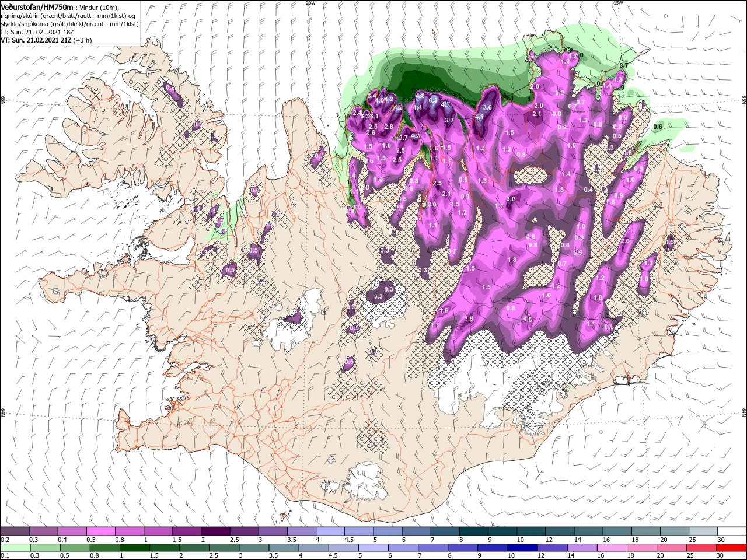Click the 2.7 precipitation value on the map
The width and height of the screenshot is (747, 560).
tap(403, 138)
